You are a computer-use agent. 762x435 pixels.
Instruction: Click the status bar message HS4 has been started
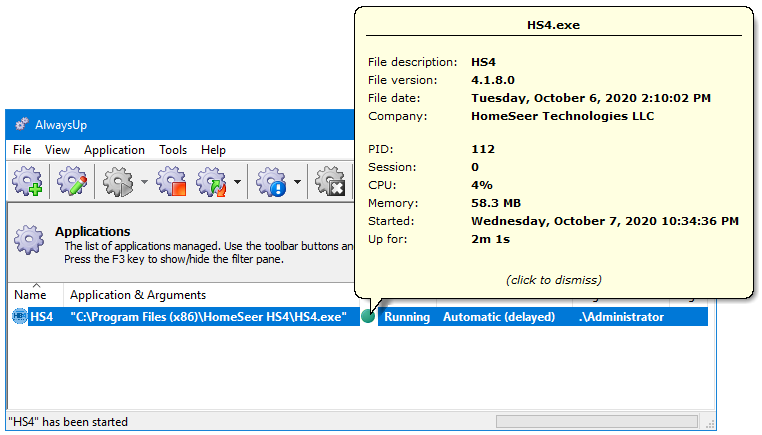(x=68, y=421)
